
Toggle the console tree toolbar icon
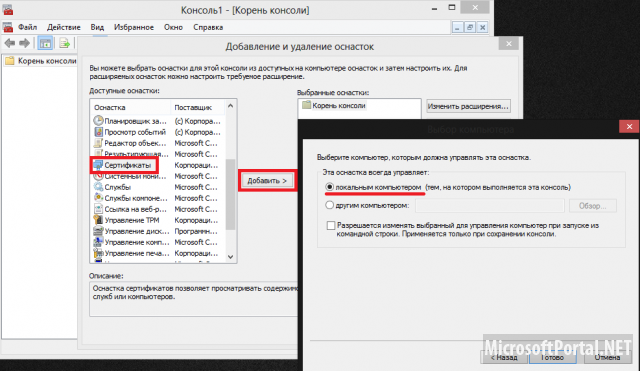point(45,43)
